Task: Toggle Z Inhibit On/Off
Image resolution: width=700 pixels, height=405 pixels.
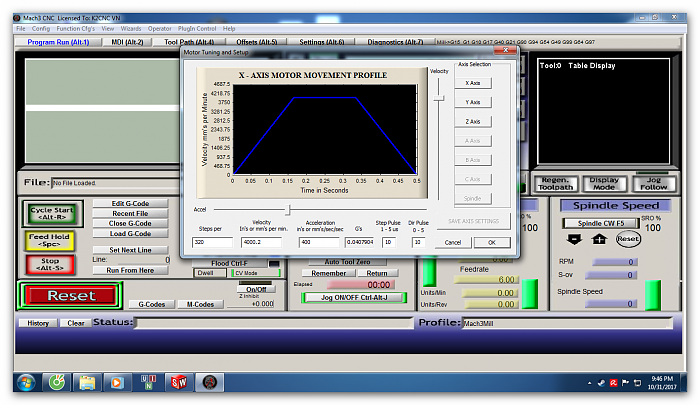Action: [256, 289]
